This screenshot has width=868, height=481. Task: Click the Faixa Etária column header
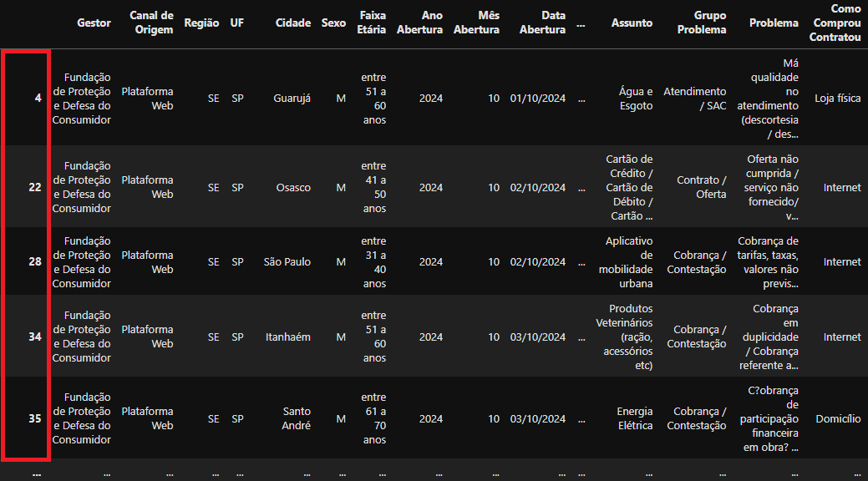pyautogui.click(x=372, y=23)
